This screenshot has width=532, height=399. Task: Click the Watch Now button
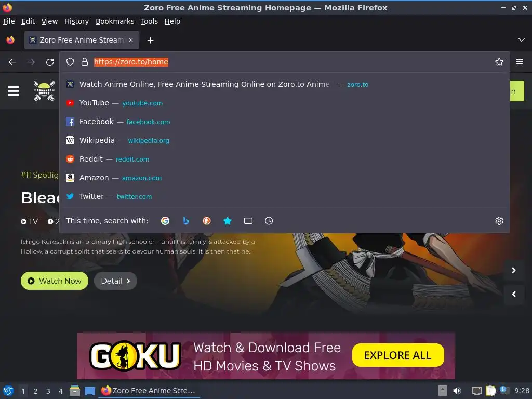[54, 281]
